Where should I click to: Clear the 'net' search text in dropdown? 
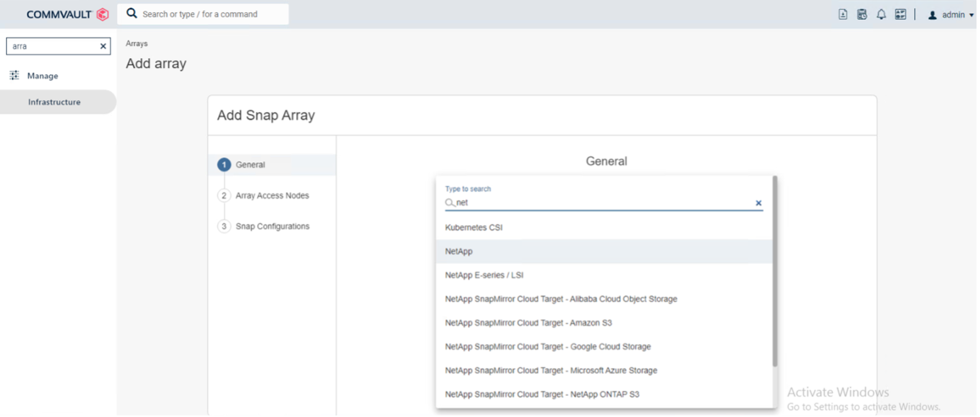[758, 203]
